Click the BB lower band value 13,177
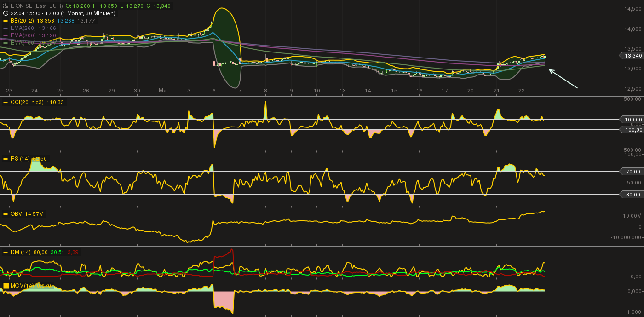 (86, 21)
